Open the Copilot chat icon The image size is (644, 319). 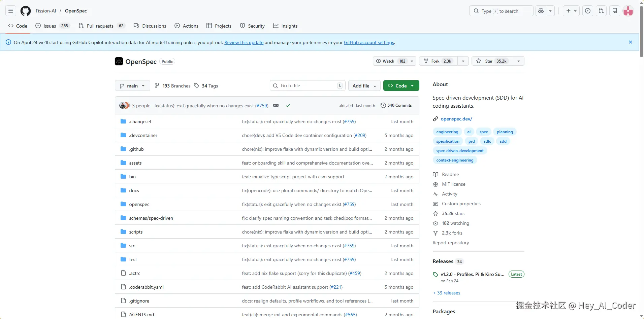point(541,11)
